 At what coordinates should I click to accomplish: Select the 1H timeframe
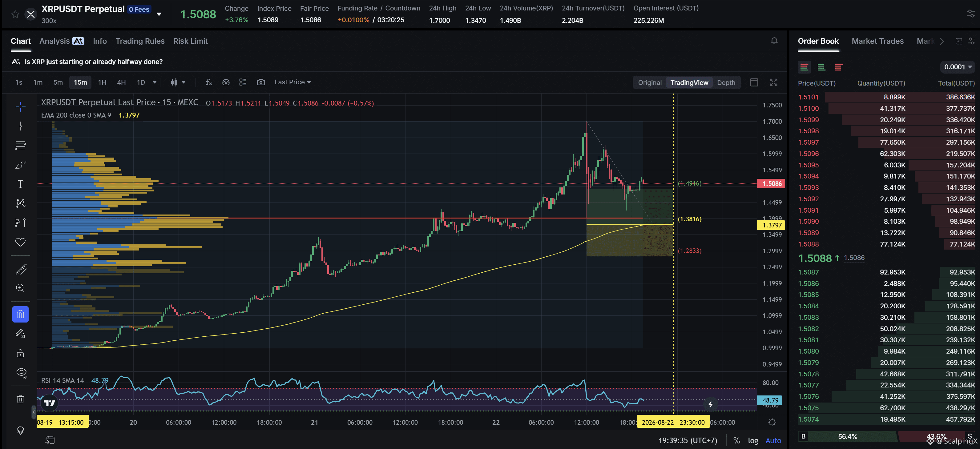pyautogui.click(x=102, y=82)
